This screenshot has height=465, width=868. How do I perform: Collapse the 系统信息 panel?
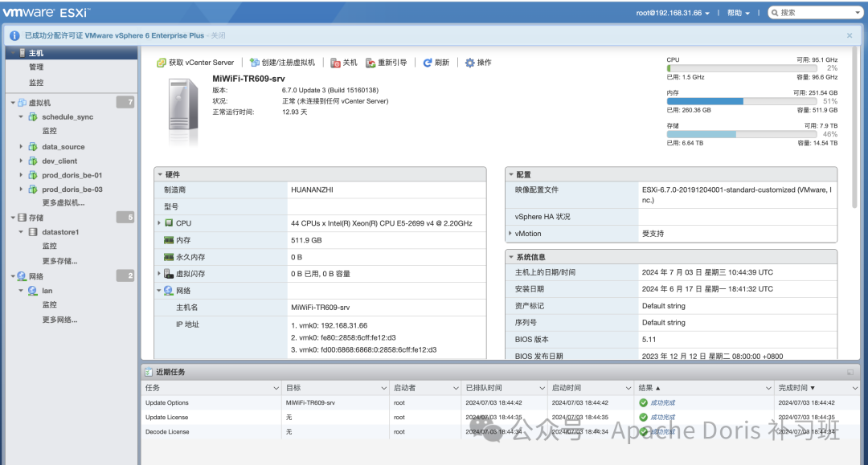tap(511, 257)
